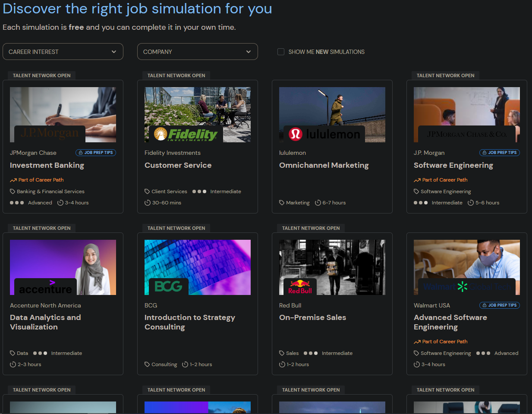Expand the Company filter dropdown
This screenshot has height=414, width=532.
(197, 52)
